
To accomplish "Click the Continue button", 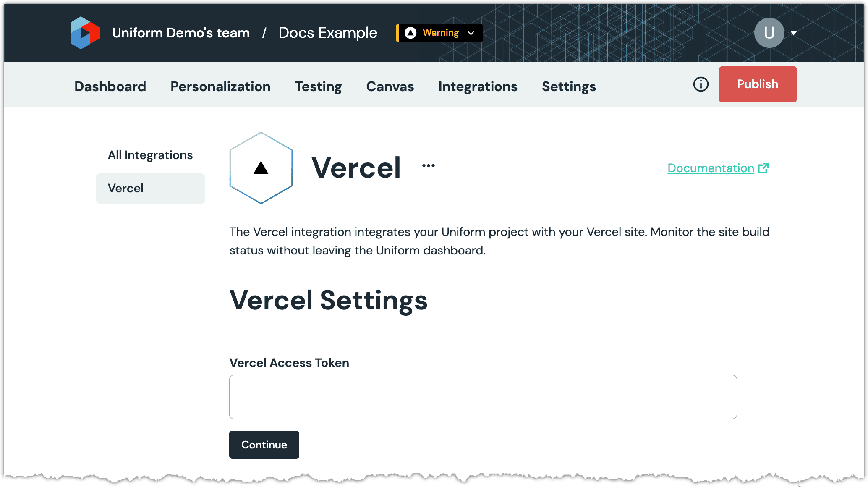I will [x=264, y=445].
